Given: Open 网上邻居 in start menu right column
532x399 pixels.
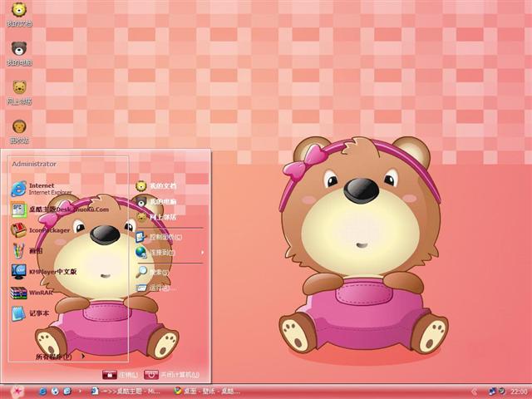Looking at the screenshot, I should [x=156, y=217].
